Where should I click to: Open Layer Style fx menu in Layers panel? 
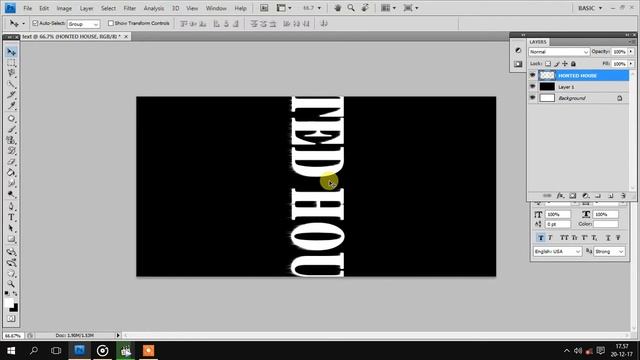[560, 196]
